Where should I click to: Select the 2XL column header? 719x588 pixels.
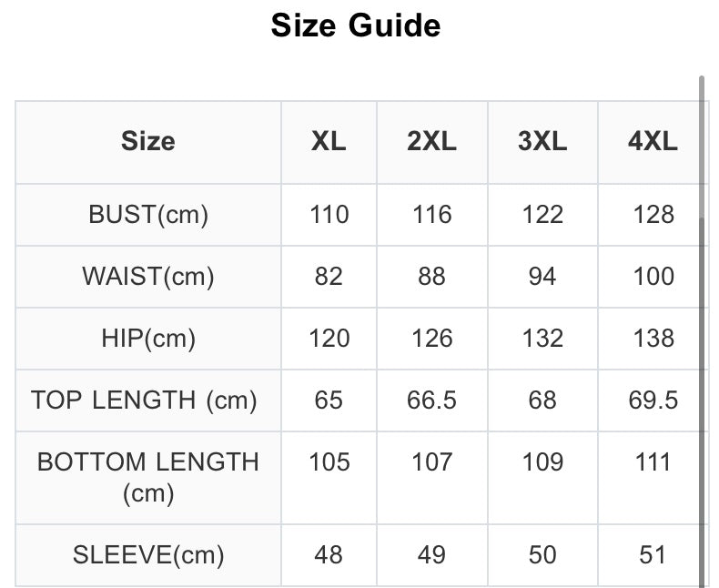tap(431, 142)
